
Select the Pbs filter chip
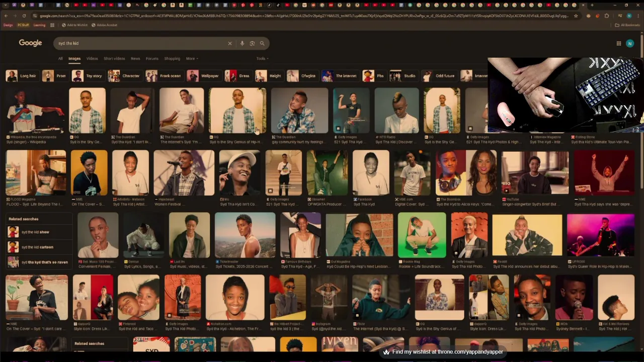point(374,76)
